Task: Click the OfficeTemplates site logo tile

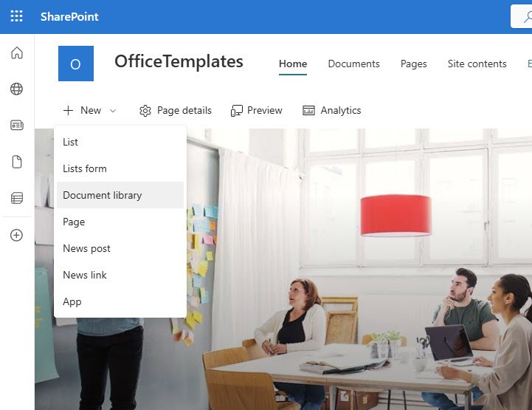Action: point(76,64)
